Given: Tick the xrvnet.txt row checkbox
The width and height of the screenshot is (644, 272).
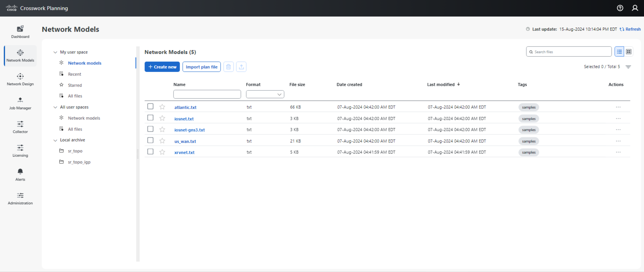Looking at the screenshot, I should coord(150,152).
